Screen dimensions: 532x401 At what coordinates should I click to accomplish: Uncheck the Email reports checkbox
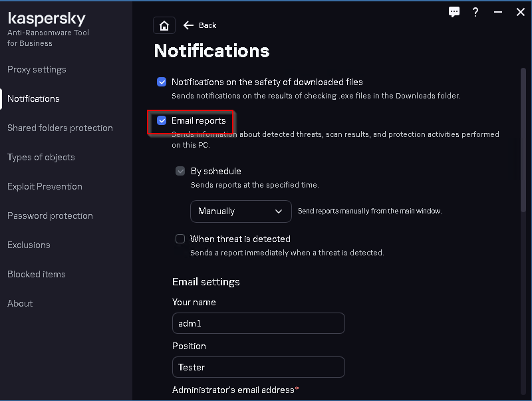[x=162, y=120]
